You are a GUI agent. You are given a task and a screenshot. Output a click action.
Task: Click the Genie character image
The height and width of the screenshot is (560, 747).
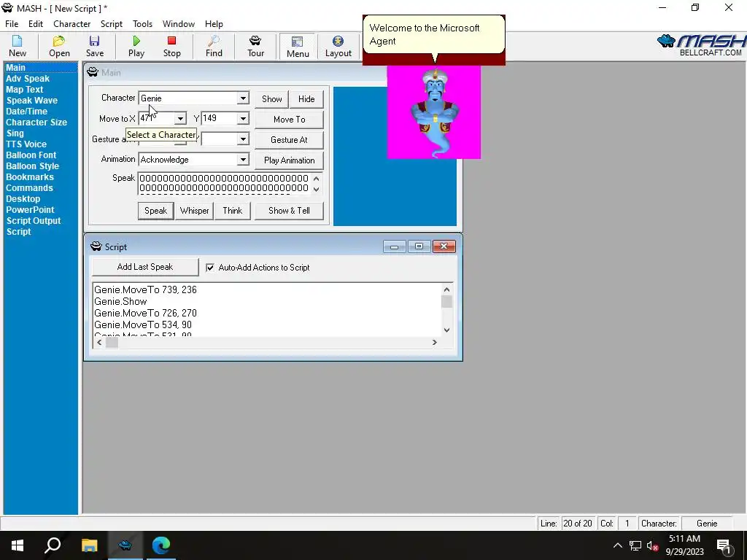coord(434,113)
